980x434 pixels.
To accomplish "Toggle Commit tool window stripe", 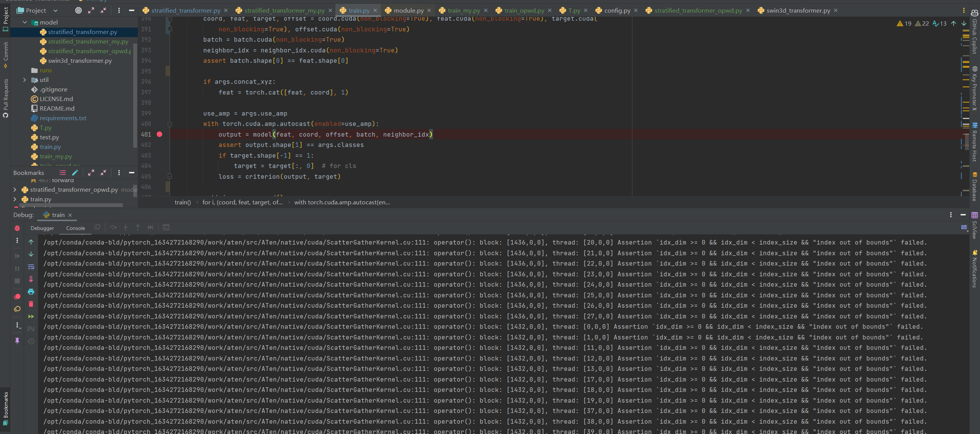I will tap(5, 55).
